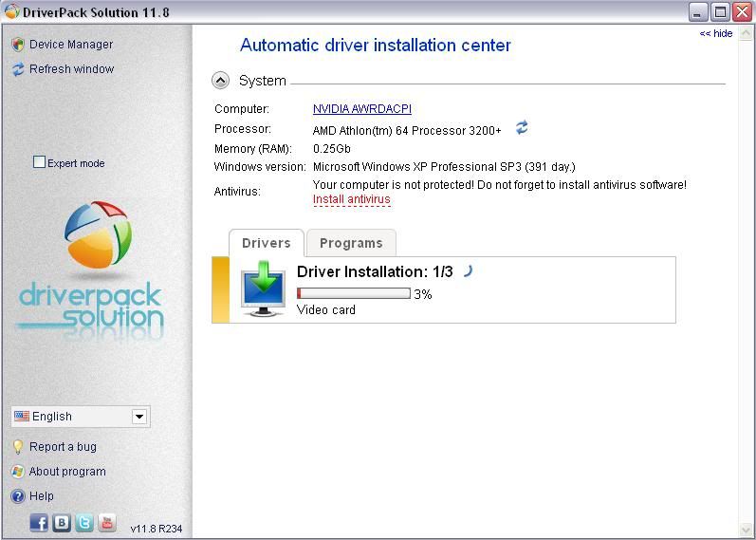
Task: Click the Refresh window text link
Action: click(71, 69)
